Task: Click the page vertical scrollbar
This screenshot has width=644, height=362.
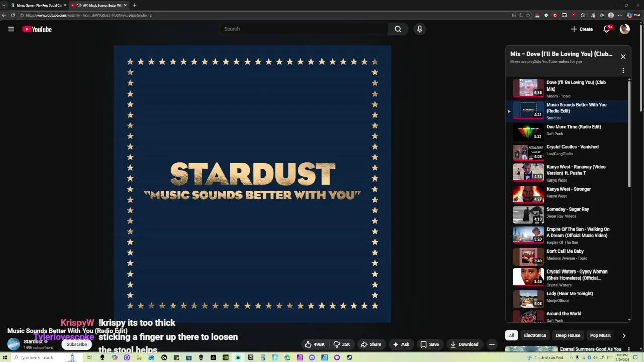Action: point(641,68)
